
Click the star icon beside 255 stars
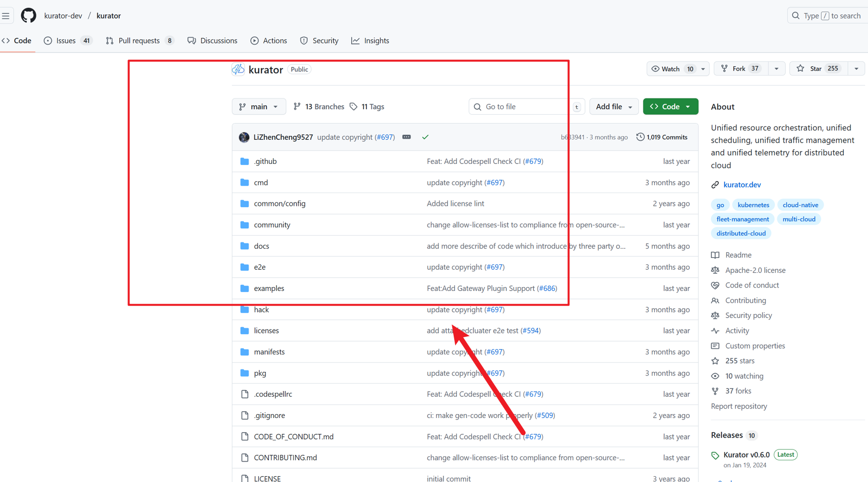pos(715,361)
